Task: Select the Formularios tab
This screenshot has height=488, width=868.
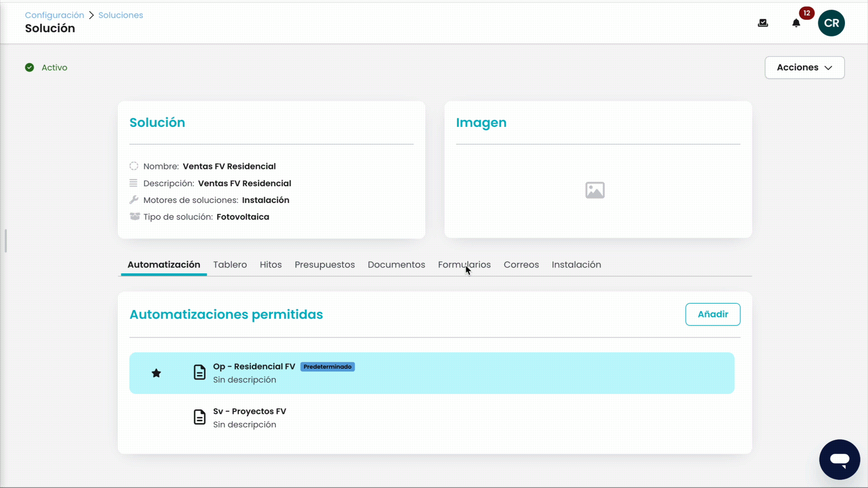Action: (464, 265)
